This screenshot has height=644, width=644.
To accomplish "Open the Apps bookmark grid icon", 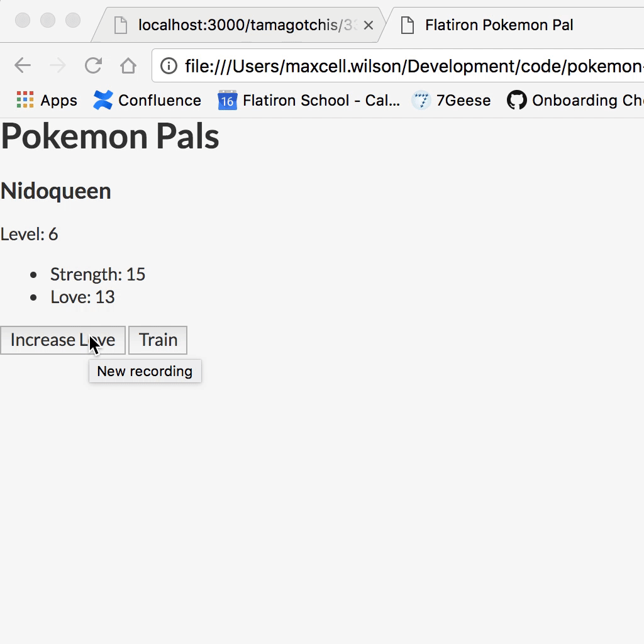I will [x=25, y=100].
